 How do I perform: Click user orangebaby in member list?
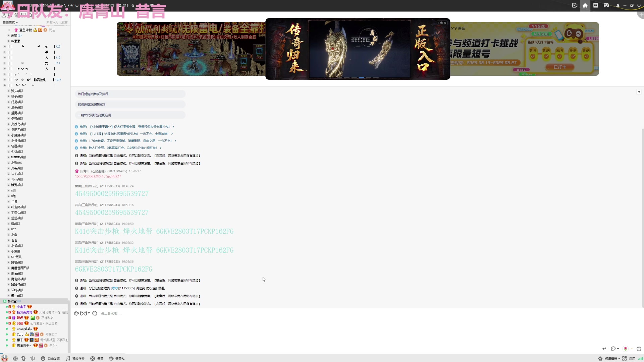(x=24, y=329)
